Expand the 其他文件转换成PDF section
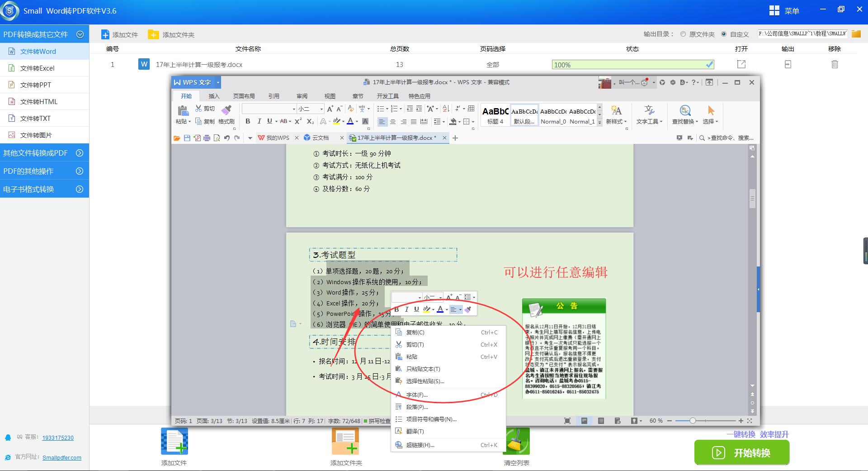This screenshot has width=868, height=471. pos(80,153)
